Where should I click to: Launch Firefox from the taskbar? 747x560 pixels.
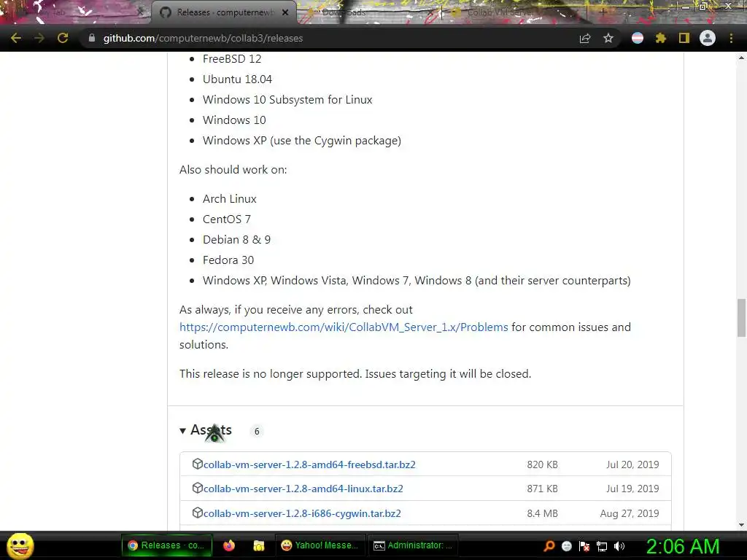(x=229, y=545)
